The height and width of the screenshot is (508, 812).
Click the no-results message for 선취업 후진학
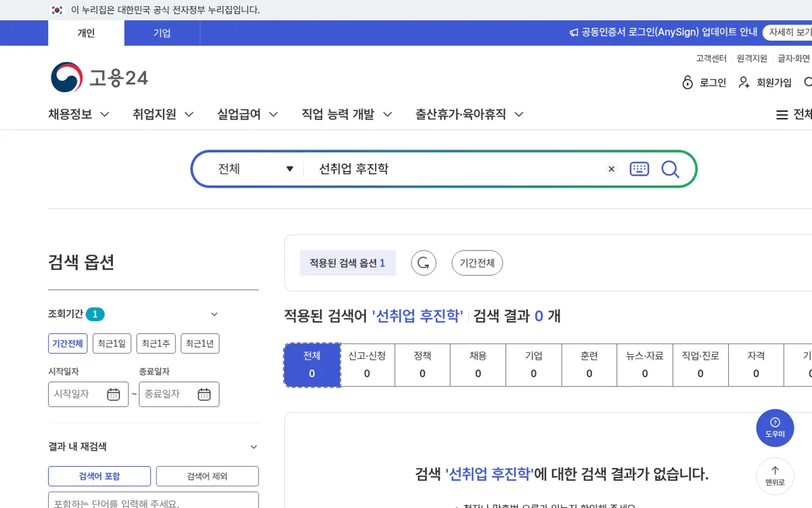pos(562,474)
